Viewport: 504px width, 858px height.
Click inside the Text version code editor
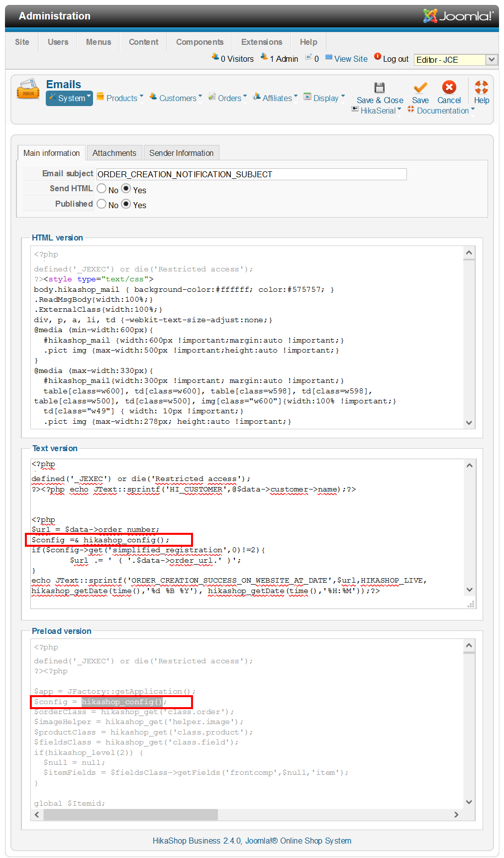click(247, 533)
